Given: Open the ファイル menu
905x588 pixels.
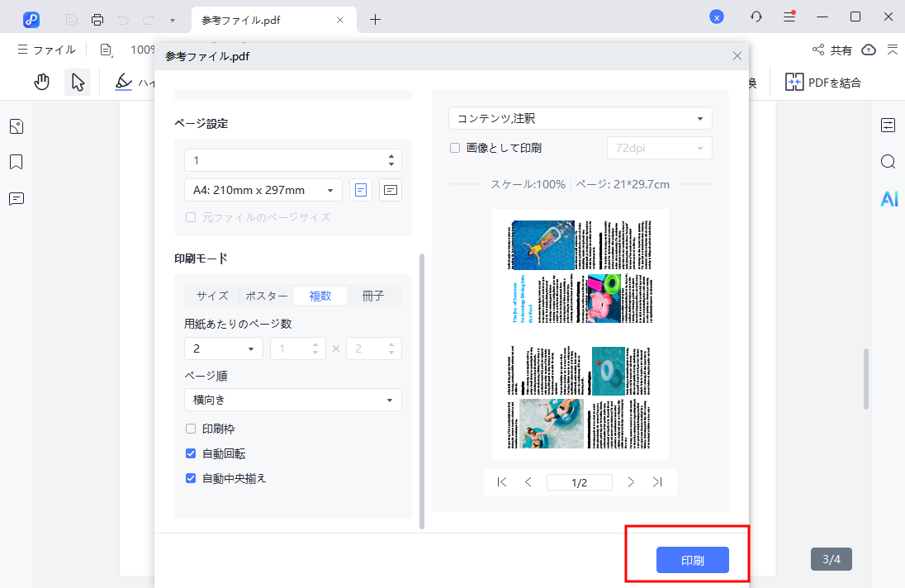Looking at the screenshot, I should 47,50.
